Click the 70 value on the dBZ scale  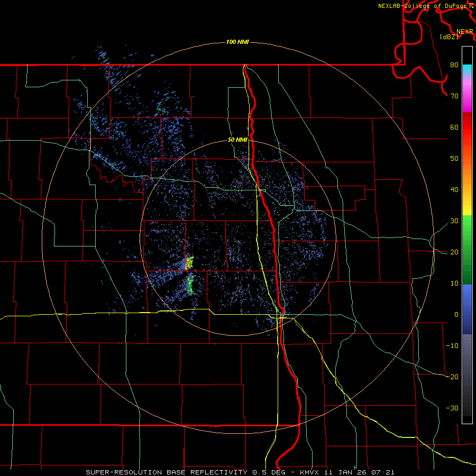[454, 96]
